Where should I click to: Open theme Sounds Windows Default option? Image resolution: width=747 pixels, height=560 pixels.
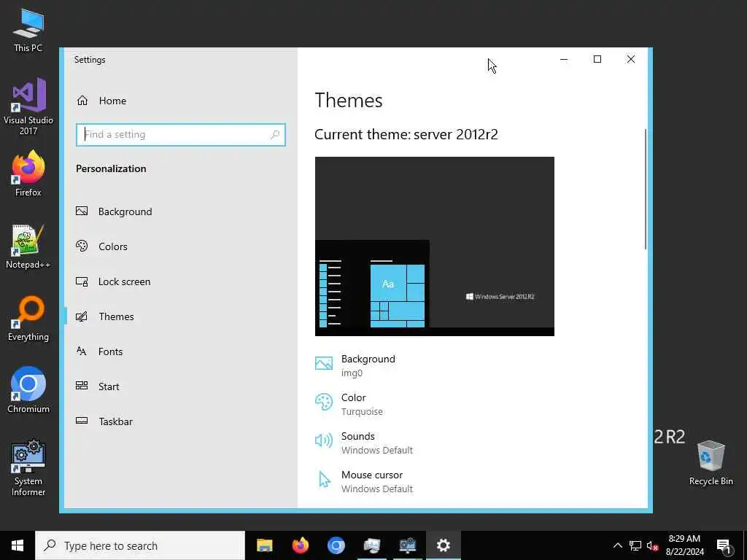364,443
